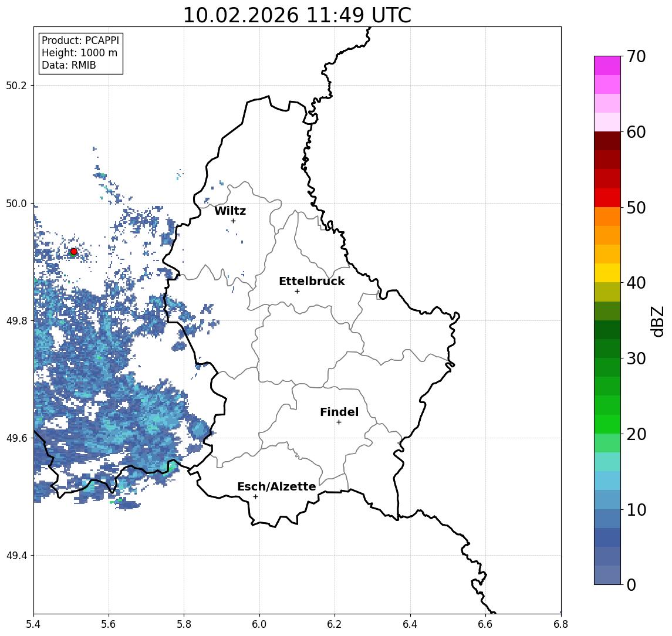Click the latitude axis label 49.8
This screenshot has height=636, width=672.
[x=16, y=320]
